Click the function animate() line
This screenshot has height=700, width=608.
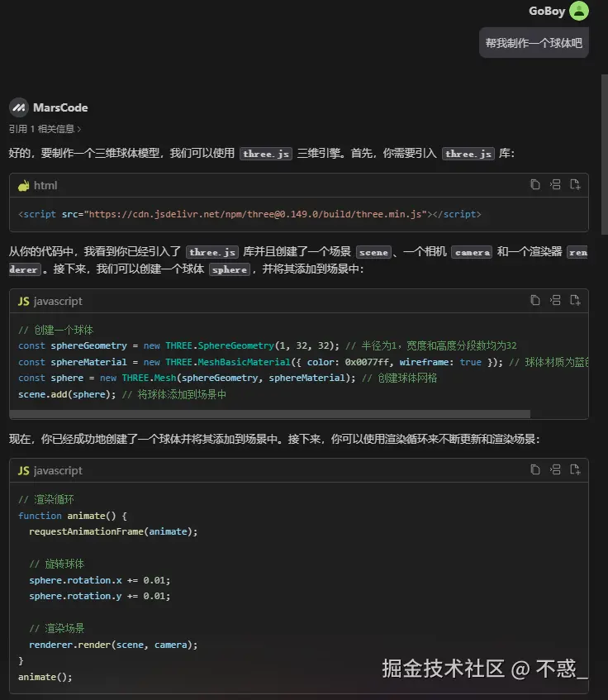point(72,516)
